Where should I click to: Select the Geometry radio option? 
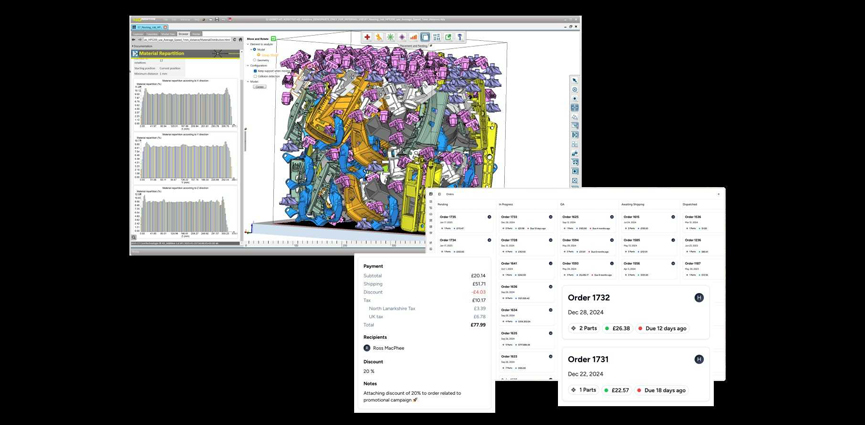256,60
